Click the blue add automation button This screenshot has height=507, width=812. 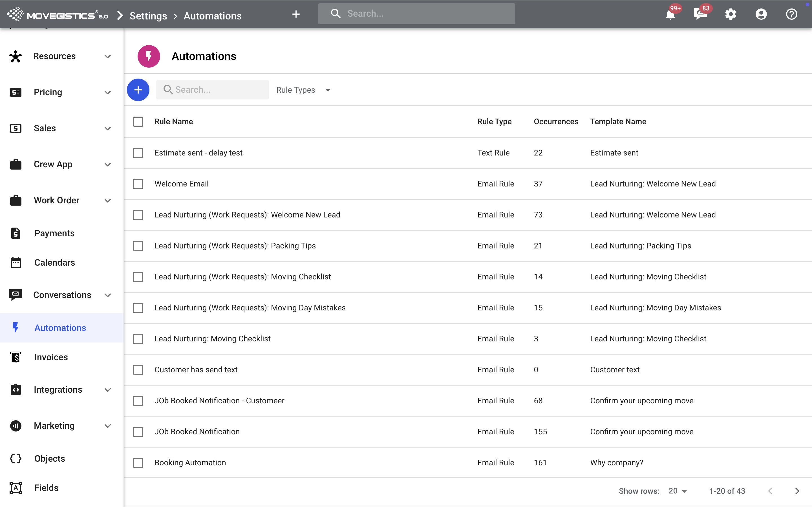point(138,90)
